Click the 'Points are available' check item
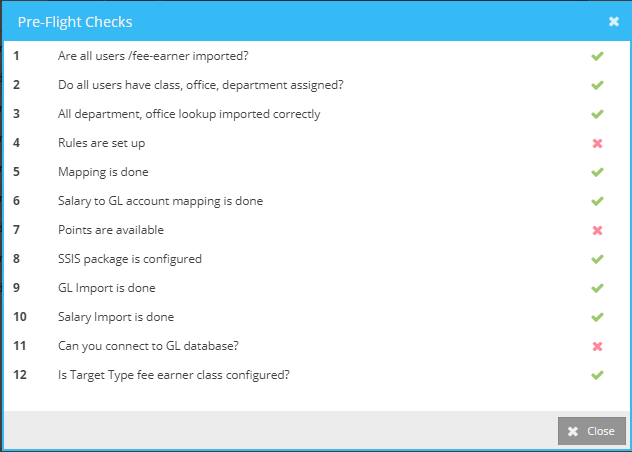632x452 pixels. pyautogui.click(x=109, y=230)
